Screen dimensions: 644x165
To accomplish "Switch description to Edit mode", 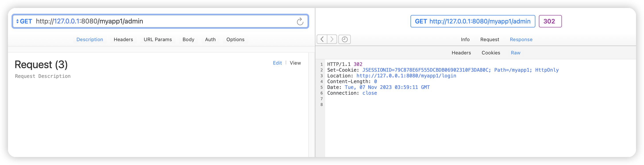I will click(x=277, y=63).
